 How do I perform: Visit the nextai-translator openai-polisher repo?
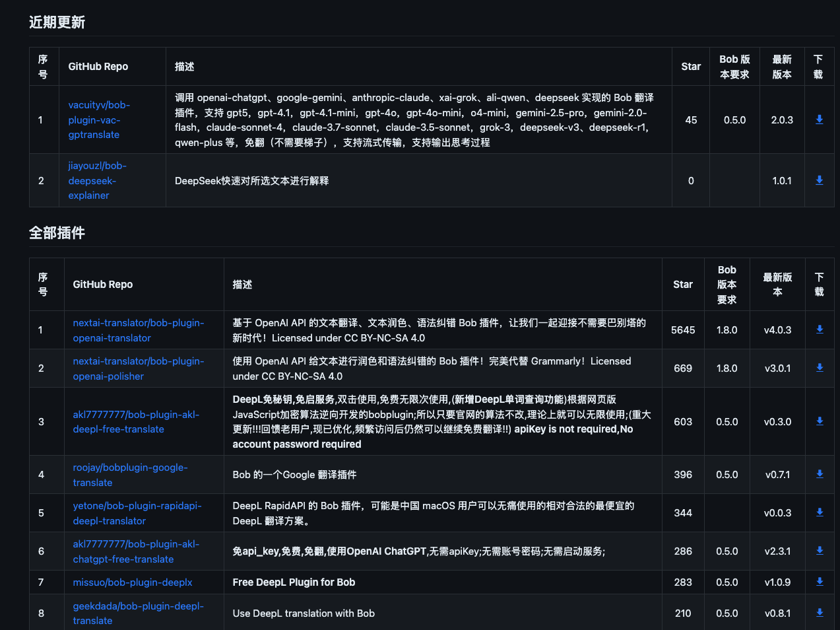pyautogui.click(x=138, y=368)
